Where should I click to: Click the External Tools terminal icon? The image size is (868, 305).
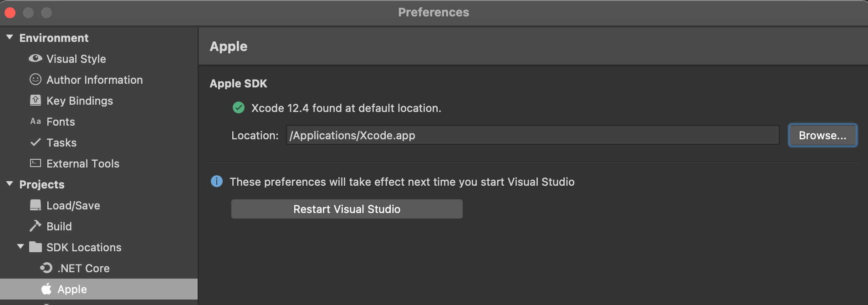pos(35,163)
